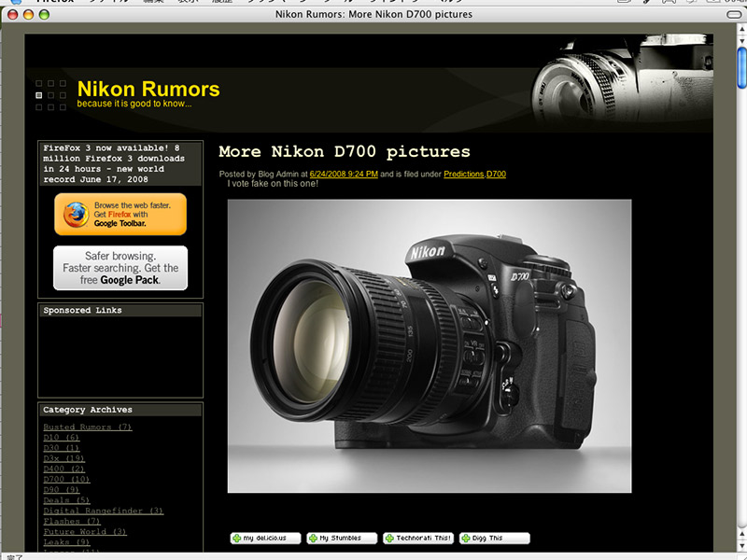Click the header camera lens banner image
747x560 pixels.
point(622,82)
